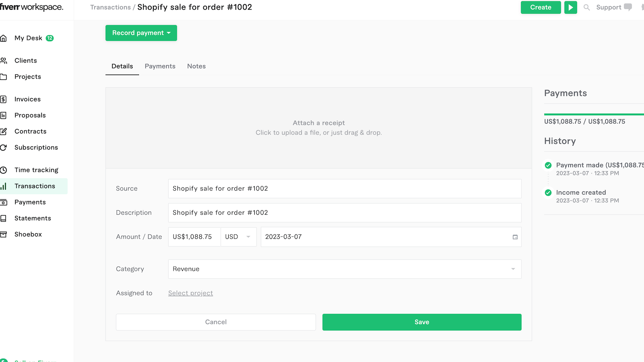This screenshot has width=644, height=362.
Task: Click the Source input field
Action: pyautogui.click(x=345, y=189)
